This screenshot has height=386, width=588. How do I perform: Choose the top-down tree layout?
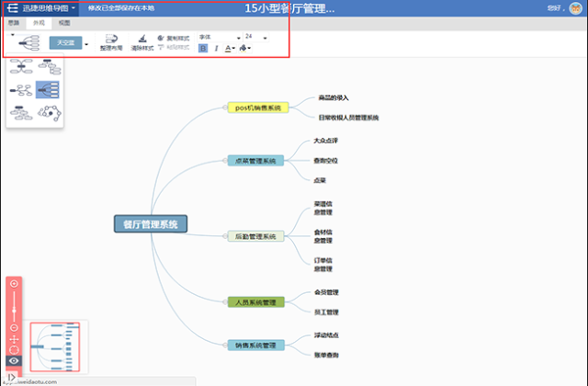pos(49,66)
